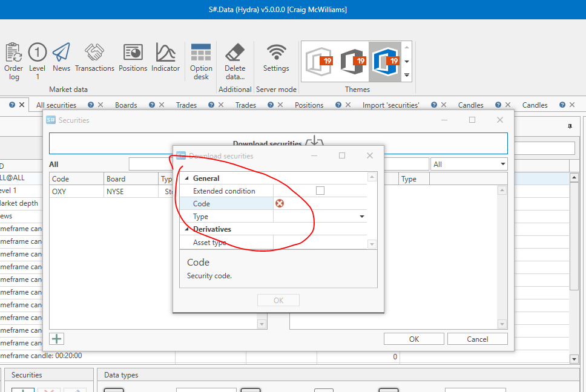Close the Download securities dialog

coord(370,155)
